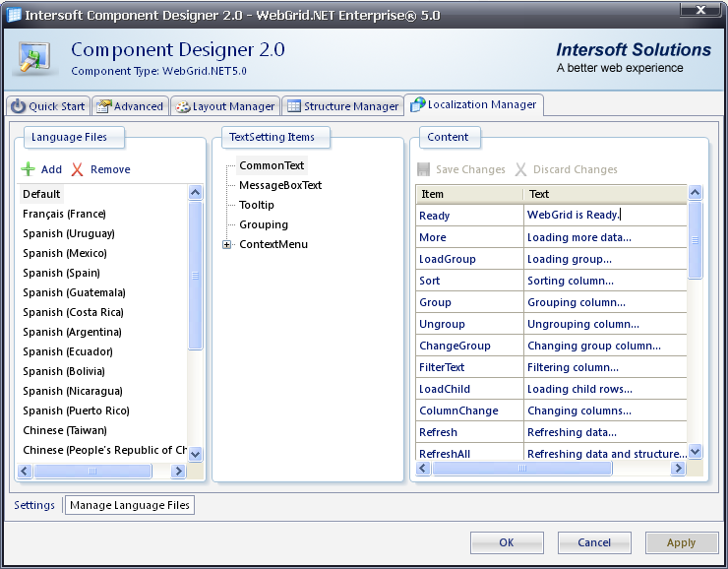Click scroll down arrow in Content grid
Screen dimensions: 728x569
pos(695,451)
